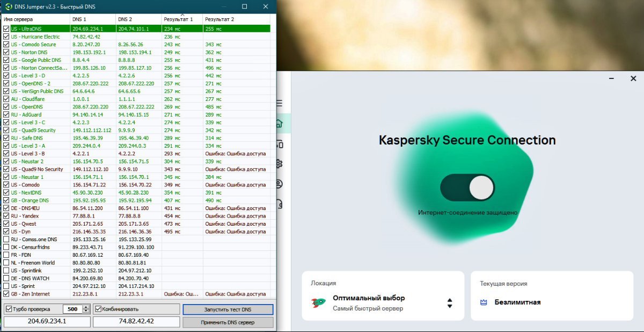Check the DE - DNS WATCH checkbox

6,278
